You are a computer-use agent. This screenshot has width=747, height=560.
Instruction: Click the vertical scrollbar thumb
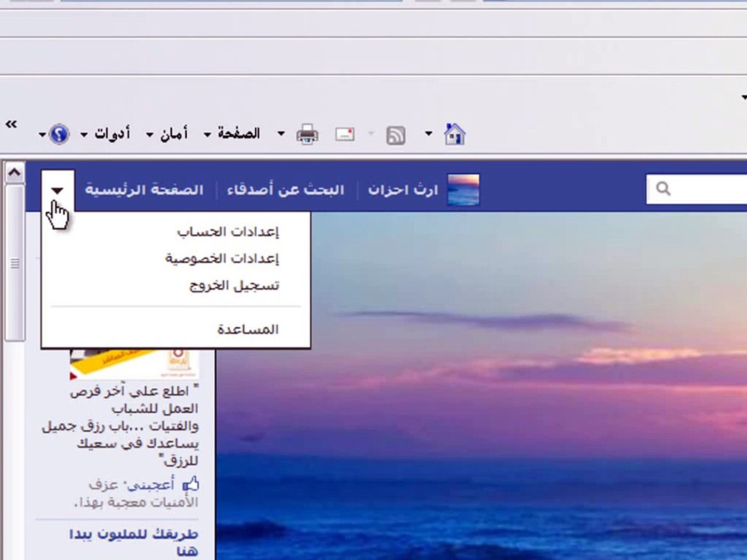15,263
